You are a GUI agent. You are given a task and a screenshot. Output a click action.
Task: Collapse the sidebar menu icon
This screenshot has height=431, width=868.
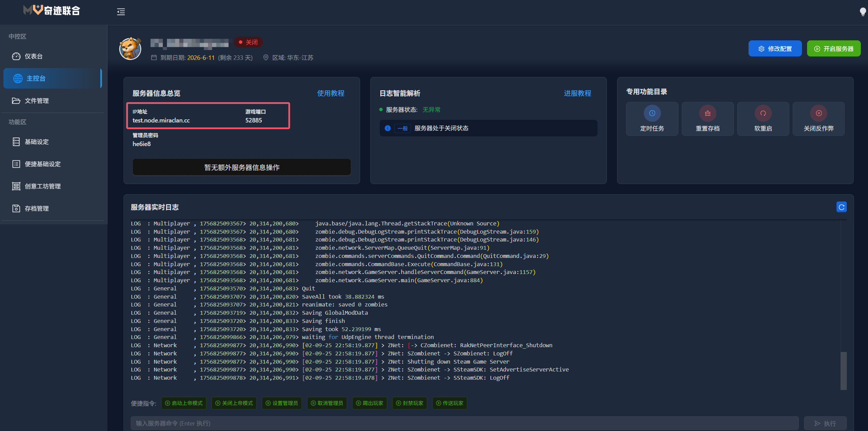tap(121, 12)
